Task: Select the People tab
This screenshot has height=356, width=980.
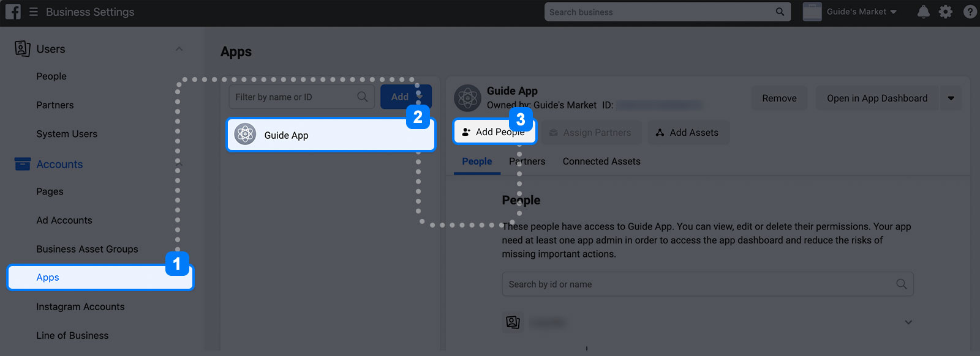Action: pos(477,161)
